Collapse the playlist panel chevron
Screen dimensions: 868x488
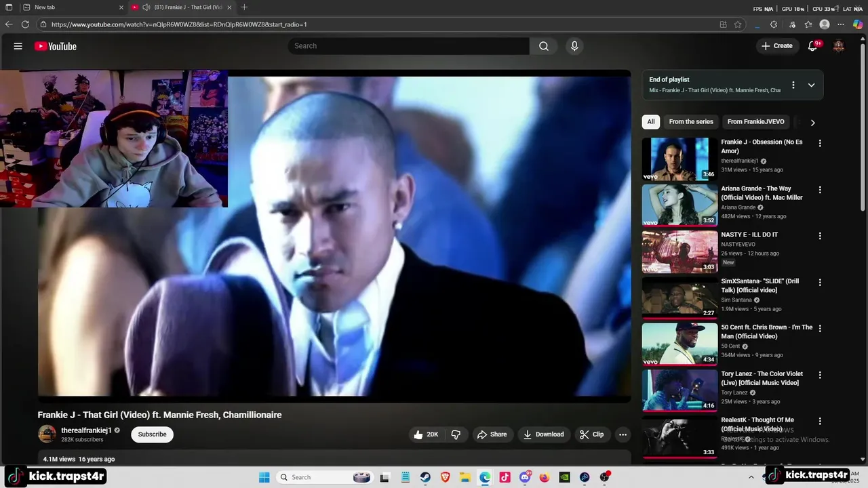point(811,85)
